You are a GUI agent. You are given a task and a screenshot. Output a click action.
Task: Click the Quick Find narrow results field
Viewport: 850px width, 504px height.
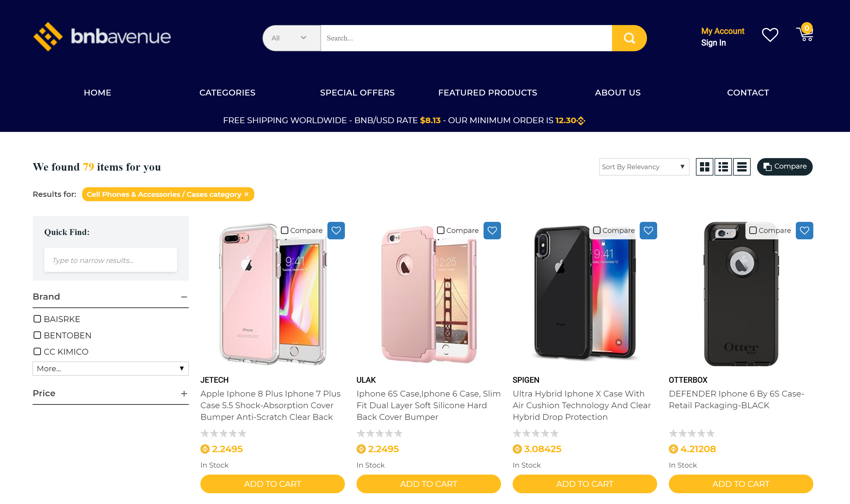coord(110,260)
